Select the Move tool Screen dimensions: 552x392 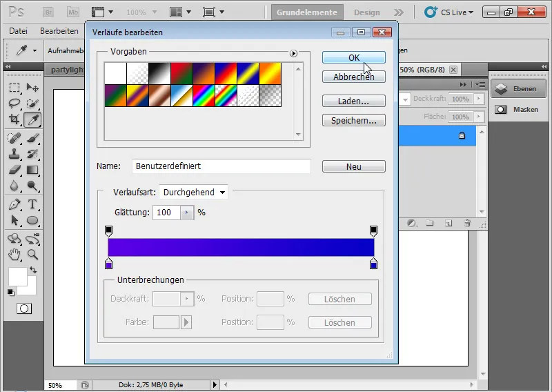pyautogui.click(x=32, y=87)
